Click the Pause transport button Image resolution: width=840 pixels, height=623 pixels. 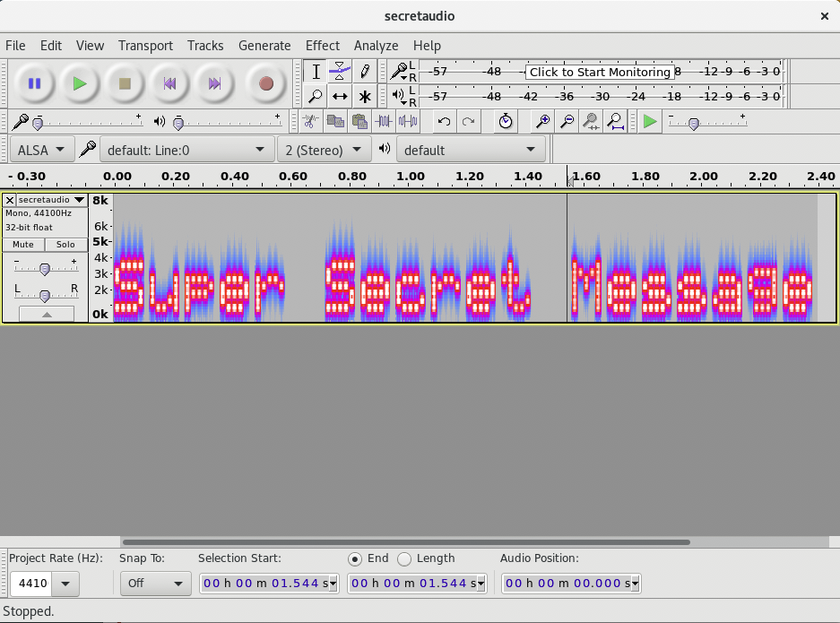[35, 83]
